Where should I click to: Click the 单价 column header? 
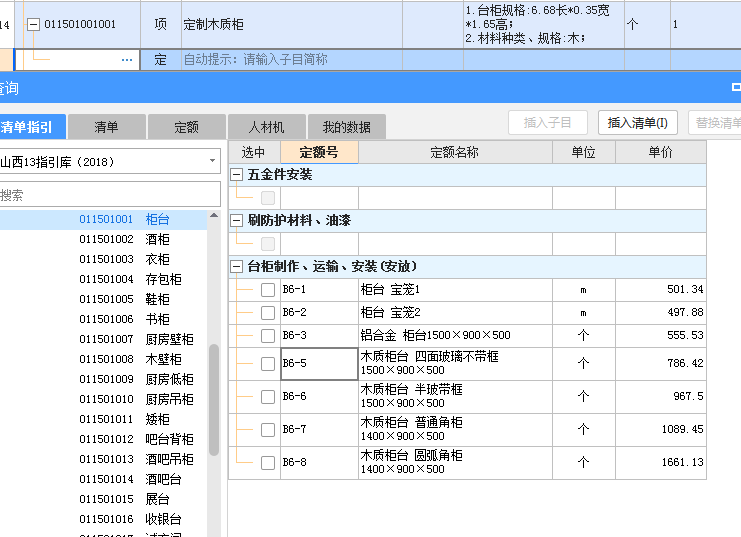tap(661, 152)
